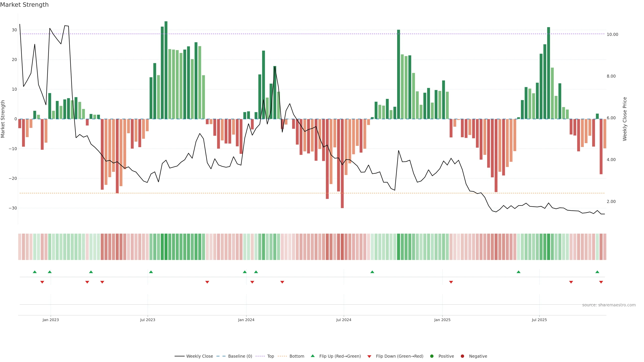Click green Positive legend dot
This screenshot has height=362, width=644.
click(432, 356)
